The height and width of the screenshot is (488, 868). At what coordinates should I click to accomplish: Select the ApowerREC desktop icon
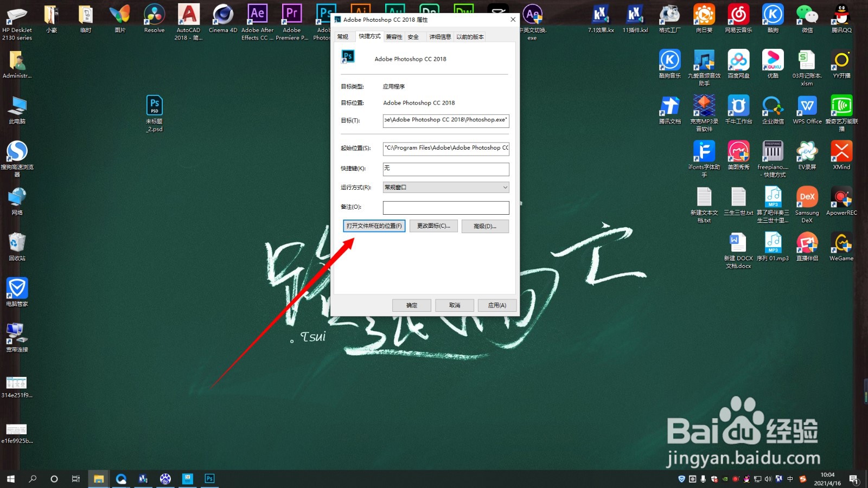841,202
